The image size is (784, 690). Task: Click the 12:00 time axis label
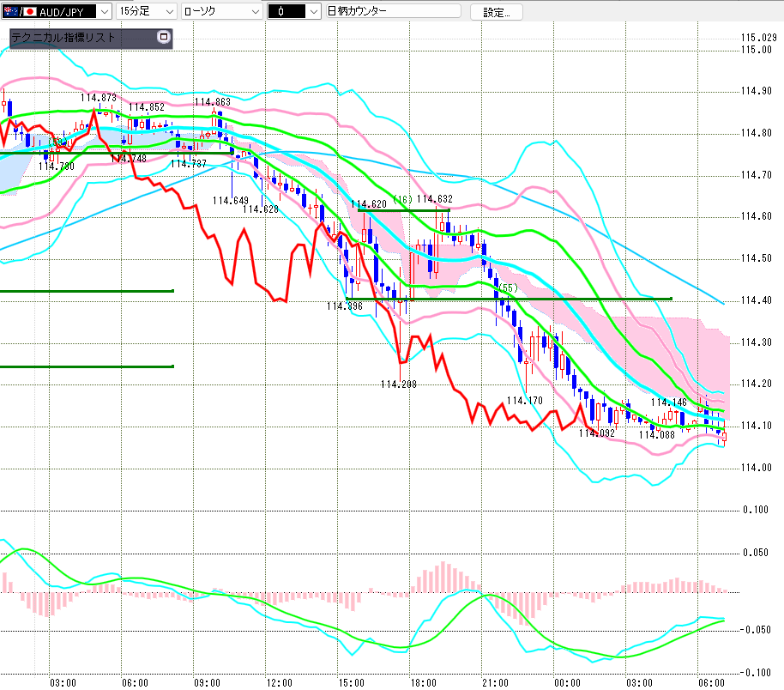[279, 683]
